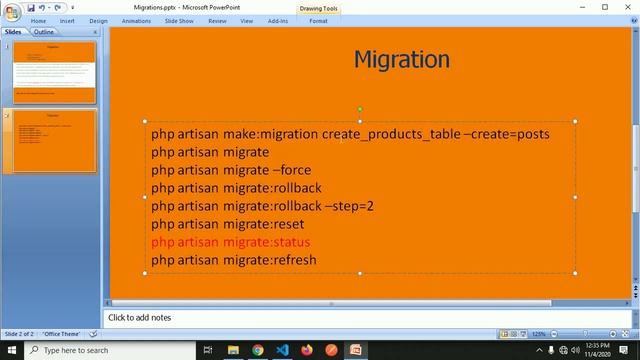The image size is (640, 360).
Task: Click the horizontal scrollbar under the slide
Action: tap(331, 303)
